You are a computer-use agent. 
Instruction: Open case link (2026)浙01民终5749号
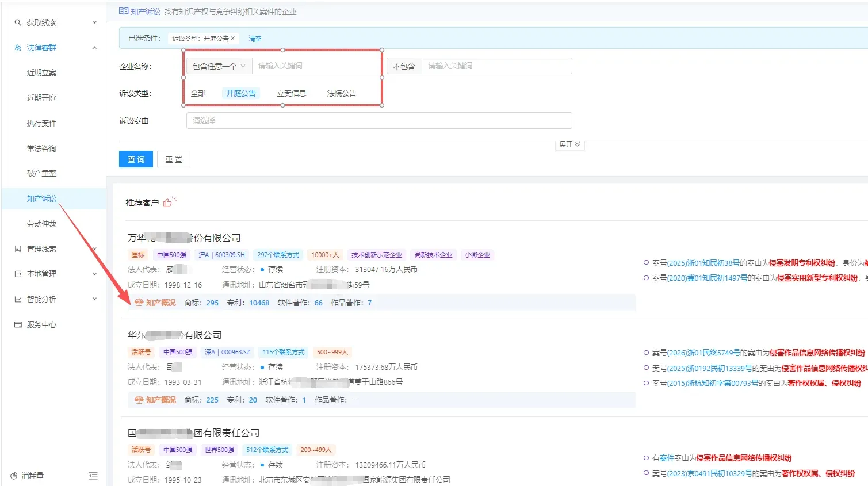coord(703,353)
